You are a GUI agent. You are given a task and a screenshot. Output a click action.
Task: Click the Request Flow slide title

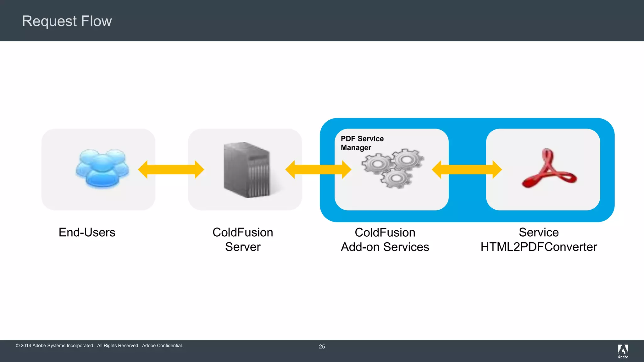67,21
